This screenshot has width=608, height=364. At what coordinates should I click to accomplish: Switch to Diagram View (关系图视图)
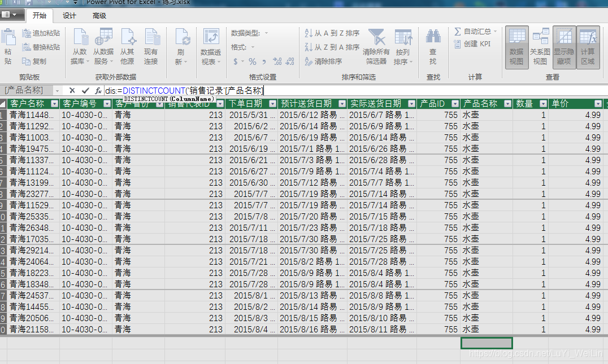pos(540,47)
